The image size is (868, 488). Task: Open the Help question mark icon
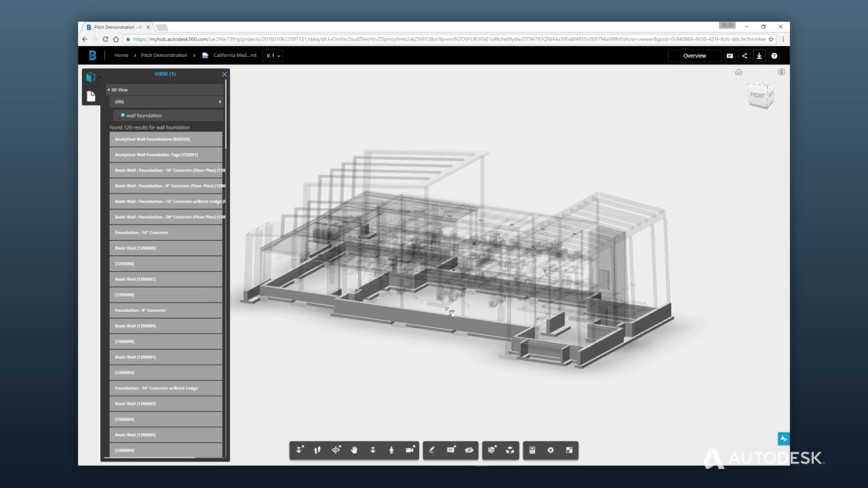pyautogui.click(x=774, y=56)
